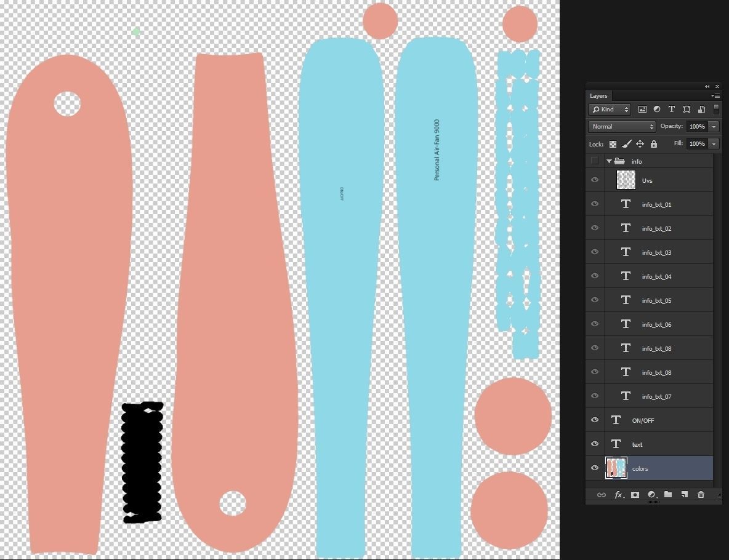Hide the Uvs layer
This screenshot has width=729, height=560.
[595, 180]
